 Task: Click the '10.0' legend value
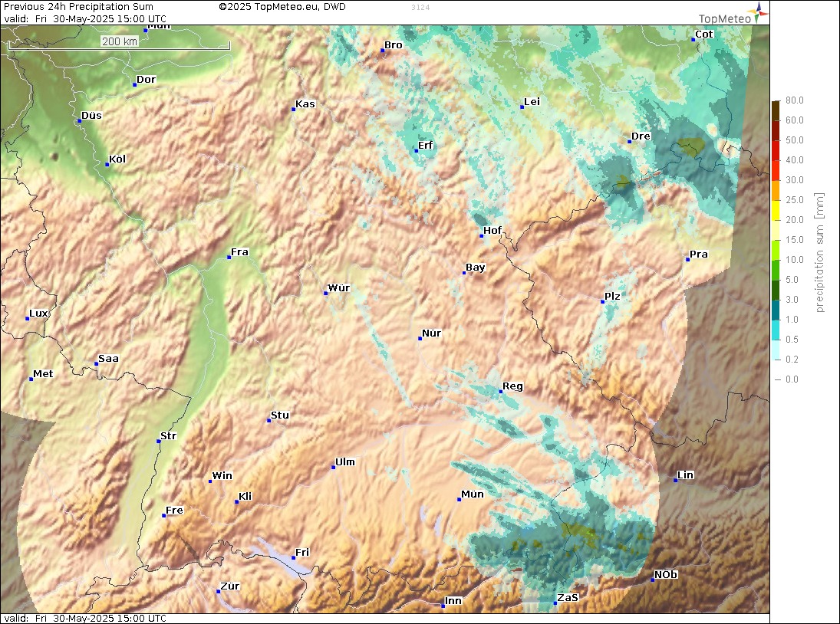point(795,260)
